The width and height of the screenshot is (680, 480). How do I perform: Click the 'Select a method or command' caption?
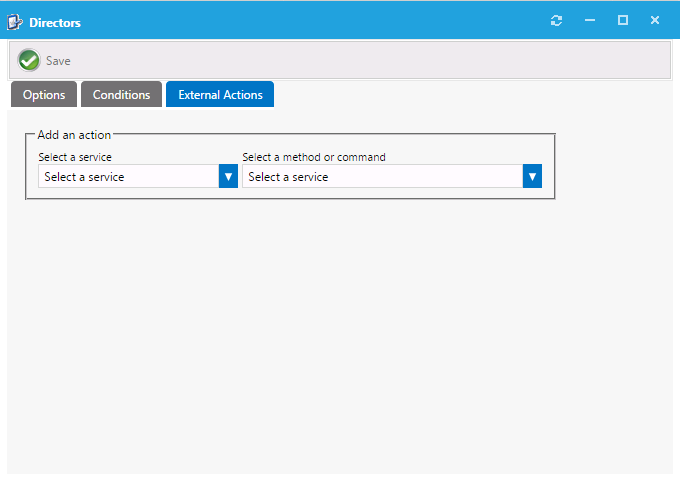(314, 157)
